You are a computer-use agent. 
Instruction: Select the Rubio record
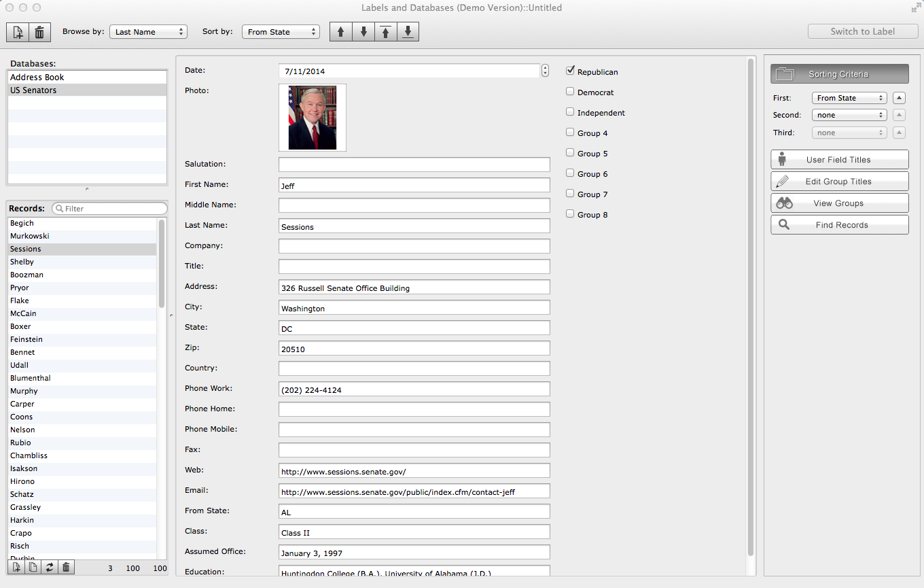pos(82,443)
